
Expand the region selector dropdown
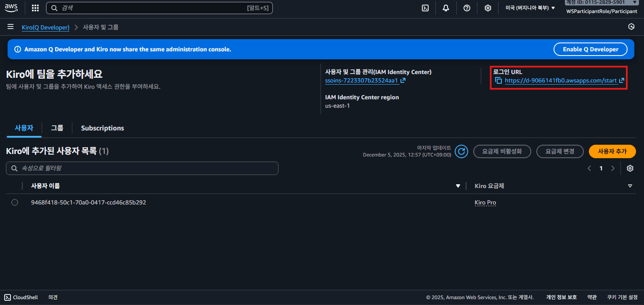(530, 8)
